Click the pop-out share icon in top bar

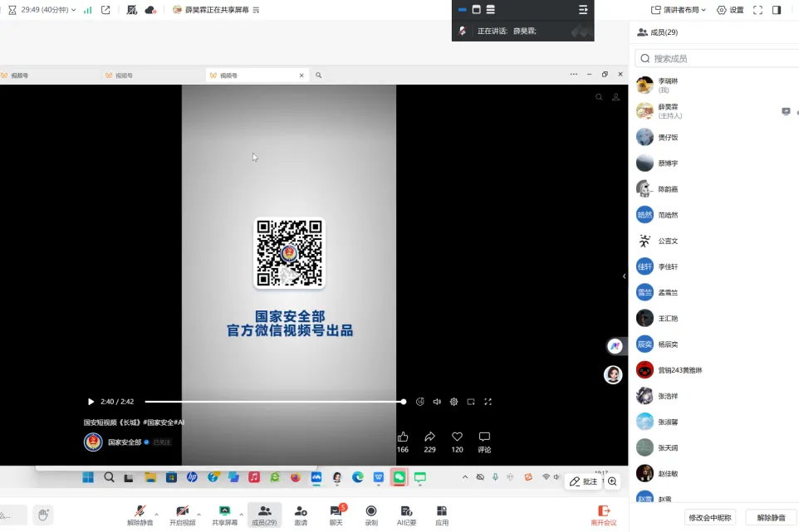tap(105, 10)
